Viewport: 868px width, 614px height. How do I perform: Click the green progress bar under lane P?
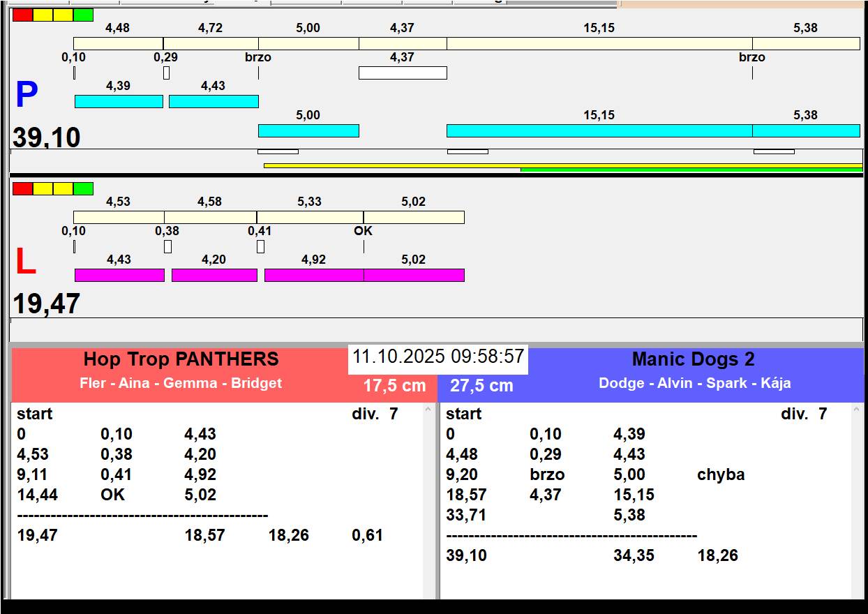point(691,170)
